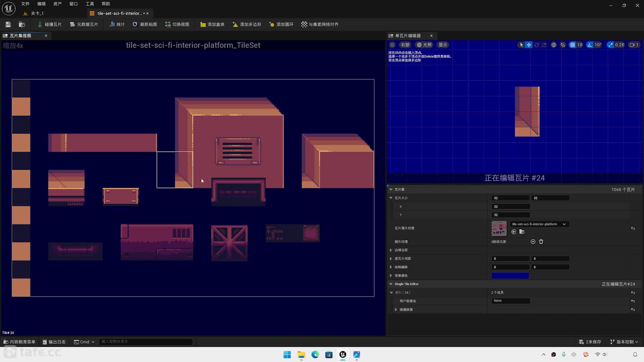Expand the 逐瓦片间距 property

tap(391, 258)
